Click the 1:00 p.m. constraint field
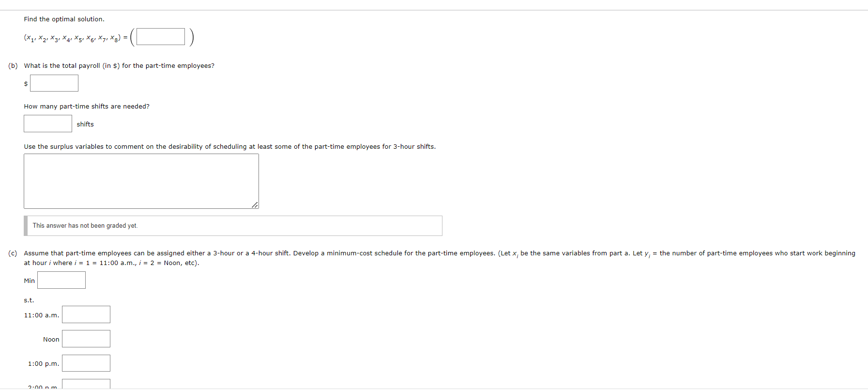Image resolution: width=868 pixels, height=391 pixels. tap(86, 363)
